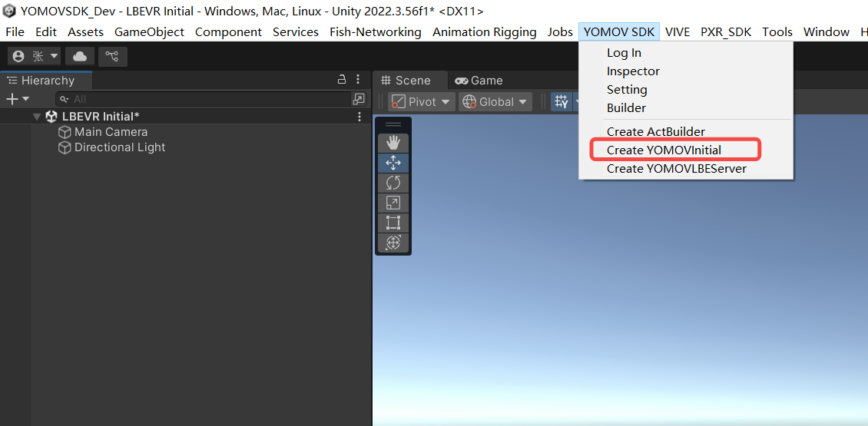Select the Transform tool
Screen dimensions: 868x426
tap(393, 243)
